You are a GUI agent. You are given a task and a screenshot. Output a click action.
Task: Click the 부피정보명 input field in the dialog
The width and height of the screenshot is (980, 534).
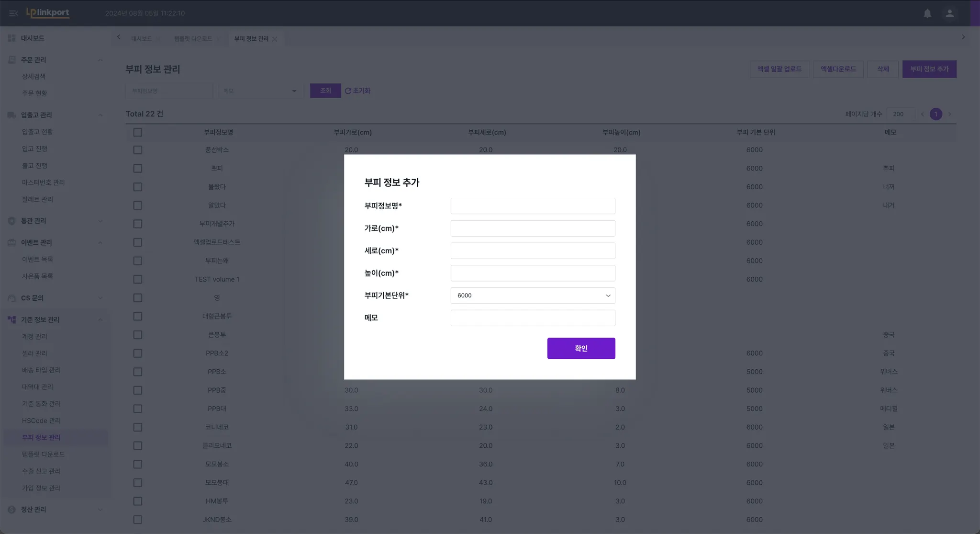point(533,206)
